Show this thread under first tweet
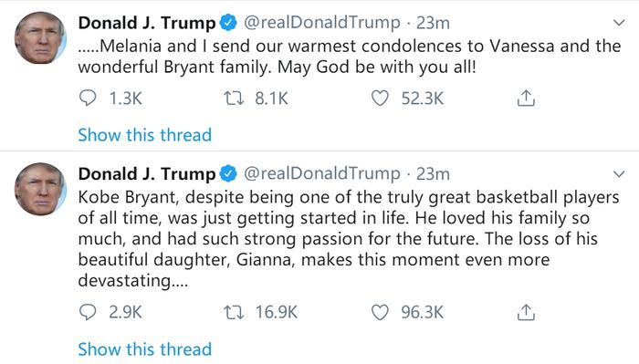Image resolution: width=639 pixels, height=364 pixels. pos(144,135)
